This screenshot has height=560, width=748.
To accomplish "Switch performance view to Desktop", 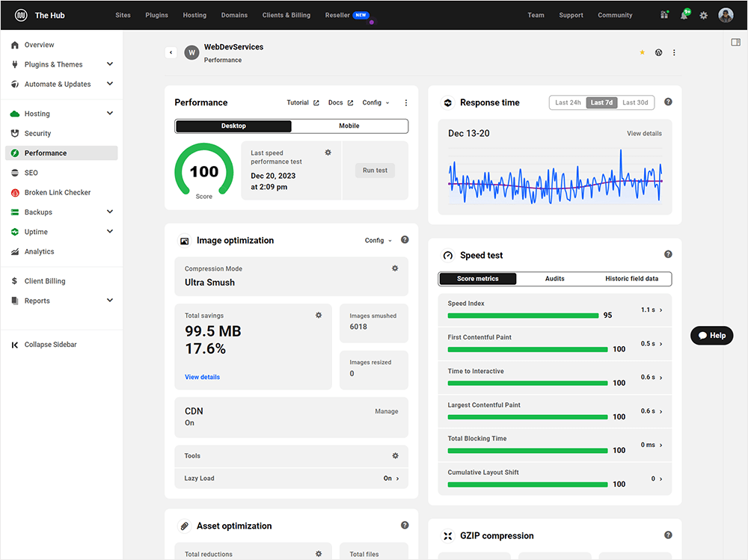I will coord(233,126).
